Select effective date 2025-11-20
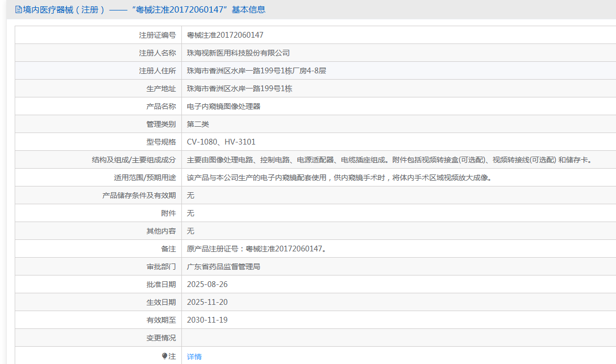Screen dimensions: 616x364 point(208,302)
